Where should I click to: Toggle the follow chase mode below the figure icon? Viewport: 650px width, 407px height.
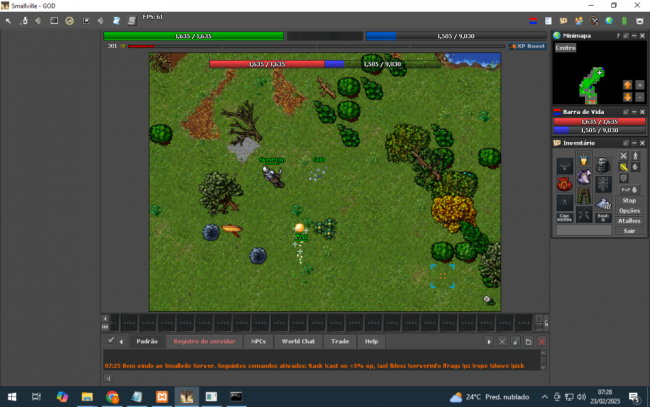pos(635,167)
